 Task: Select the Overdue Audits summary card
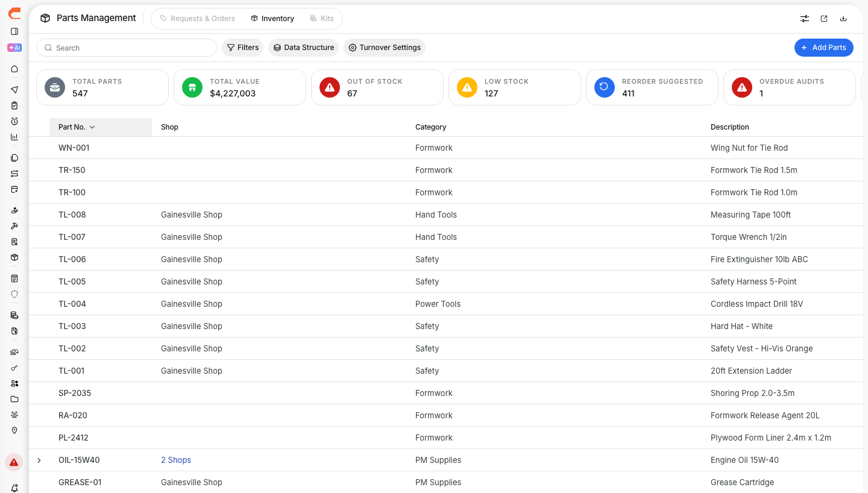(790, 87)
